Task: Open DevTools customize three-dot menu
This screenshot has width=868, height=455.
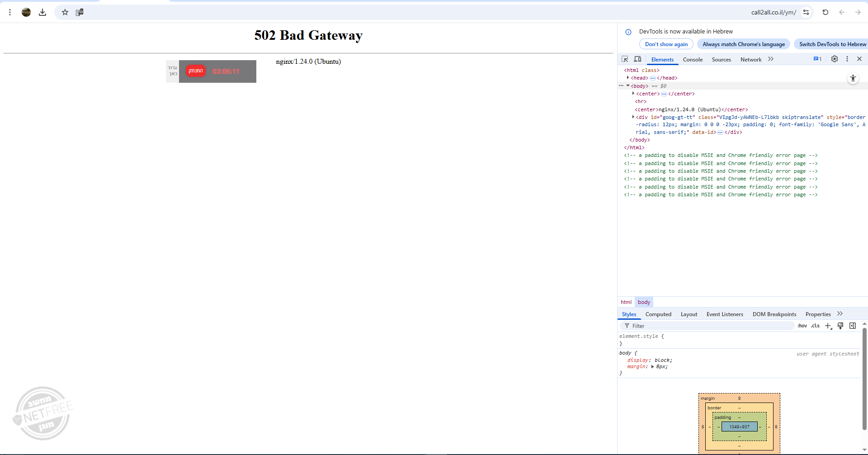Action: (x=847, y=59)
